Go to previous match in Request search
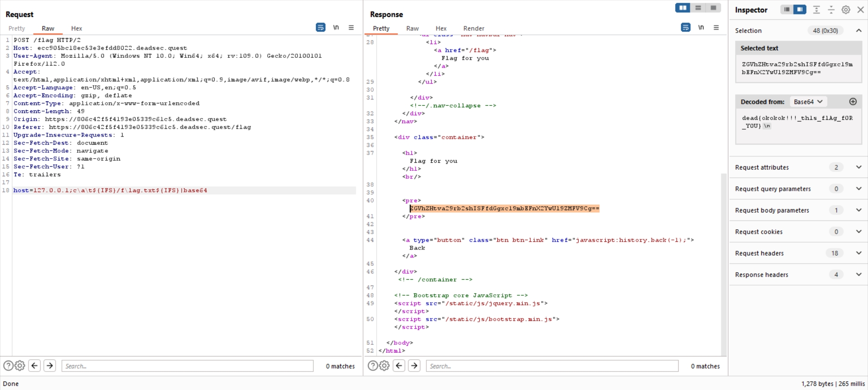 click(35, 366)
